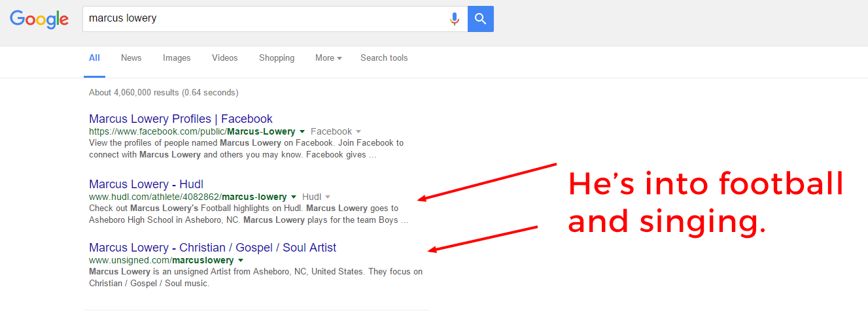Viewport: 868px width, 313px height.
Task: Expand the grey Hudl source dropdown arrow
Action: pyautogui.click(x=328, y=197)
